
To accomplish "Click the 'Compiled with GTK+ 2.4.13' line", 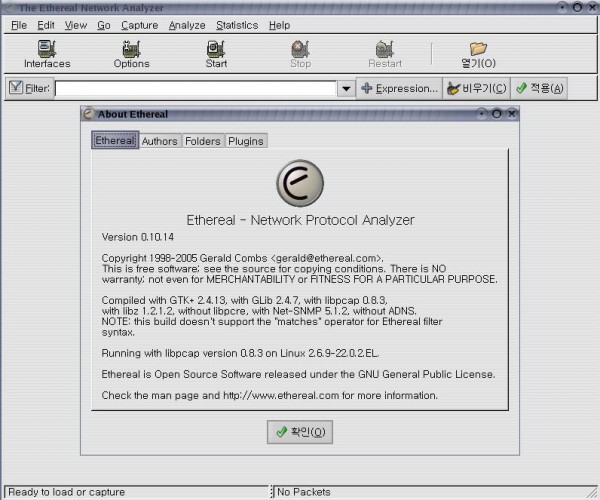I will [x=245, y=300].
